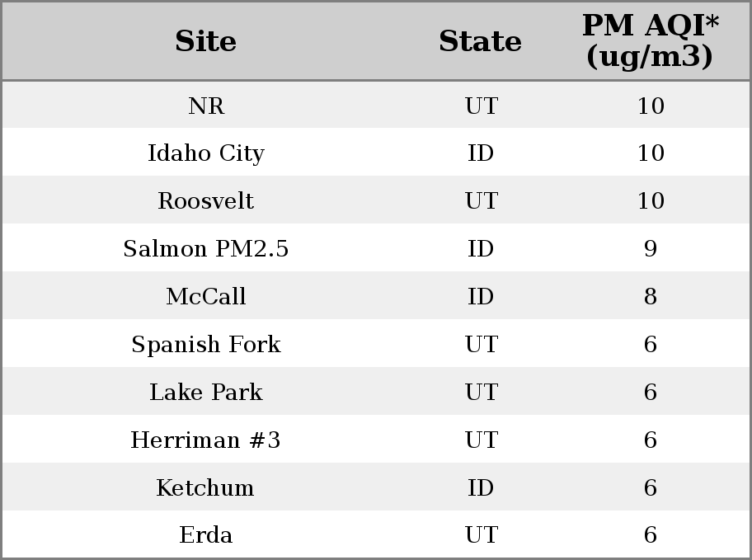Image resolution: width=752 pixels, height=560 pixels.
Task: Select the NR site cell
Action: 206,106
